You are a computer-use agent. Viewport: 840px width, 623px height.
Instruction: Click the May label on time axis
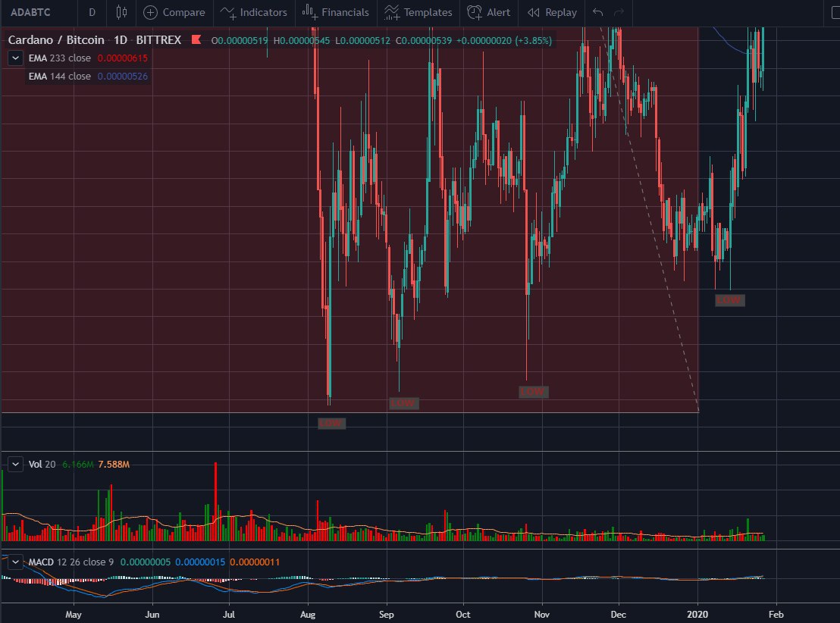[x=74, y=615]
